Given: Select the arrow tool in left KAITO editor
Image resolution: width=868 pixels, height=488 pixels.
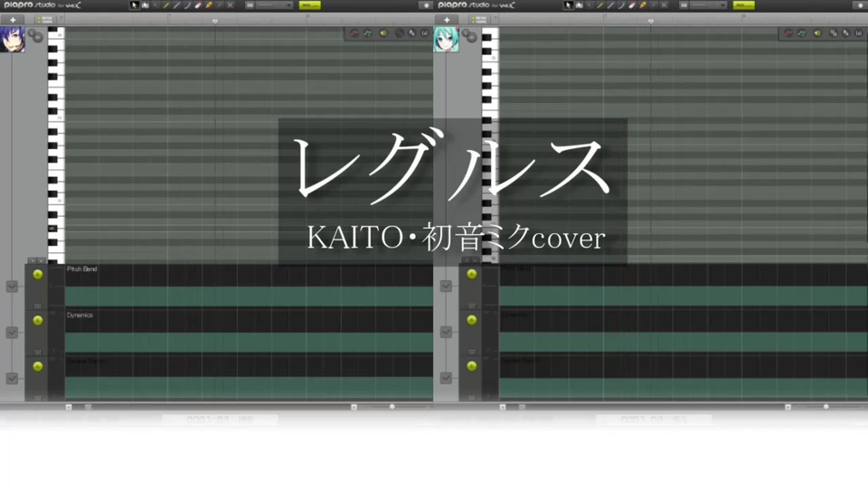Looking at the screenshot, I should [x=134, y=5].
